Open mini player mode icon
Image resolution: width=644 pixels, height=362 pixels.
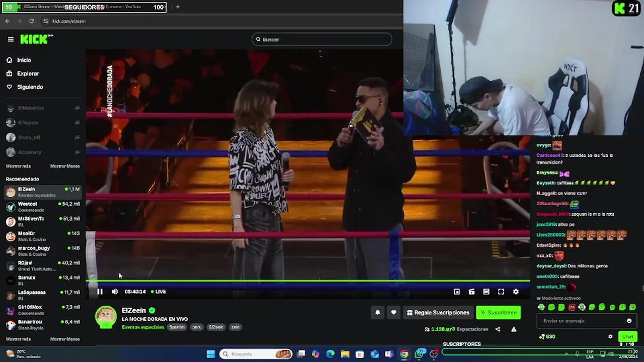(x=457, y=292)
